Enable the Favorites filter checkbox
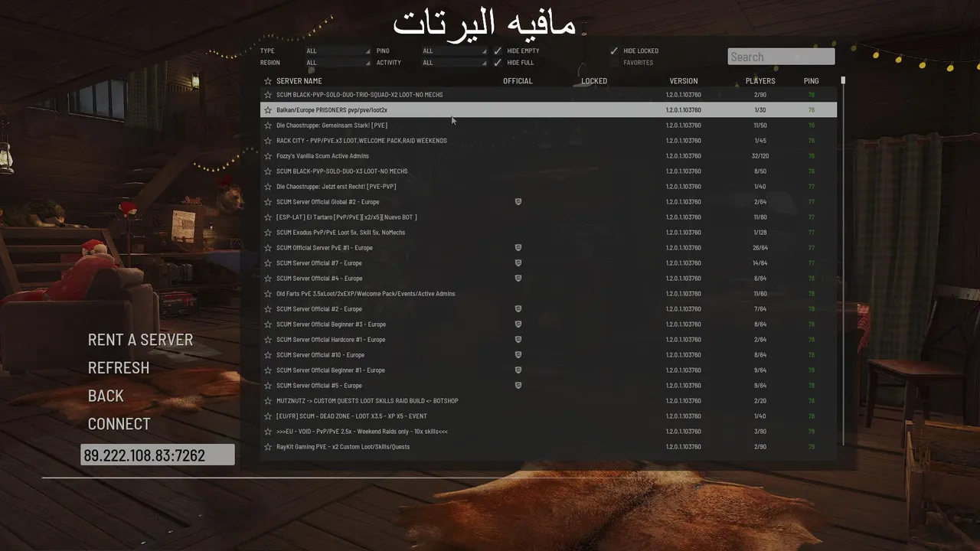Image resolution: width=980 pixels, height=551 pixels. point(614,63)
